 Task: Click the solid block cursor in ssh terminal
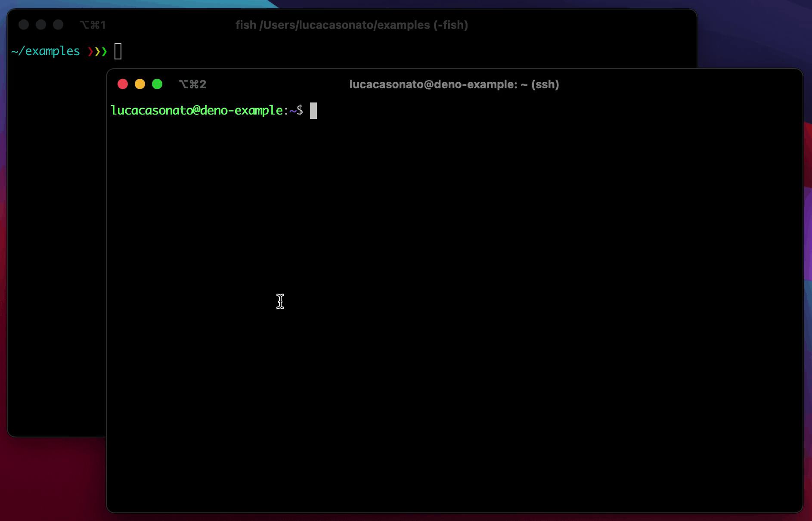tap(313, 111)
